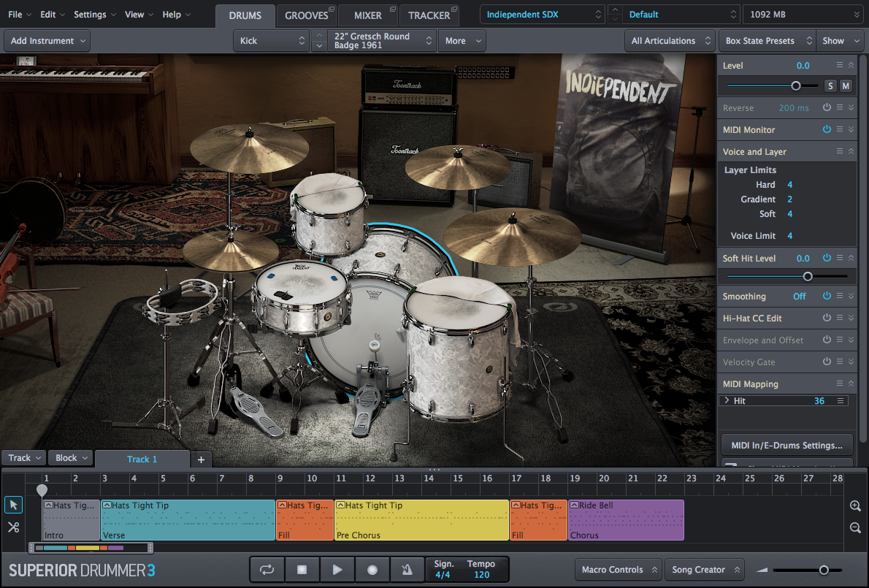Toggle the loop playback button
Viewport: 869px width, 588px height.
tap(267, 570)
